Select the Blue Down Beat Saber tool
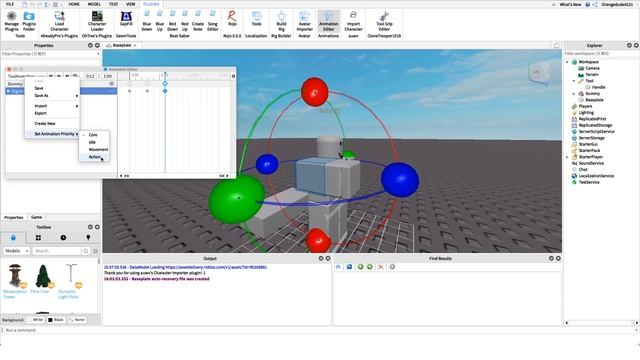Viewport: 640px width, 360px height. pyautogui.click(x=147, y=21)
